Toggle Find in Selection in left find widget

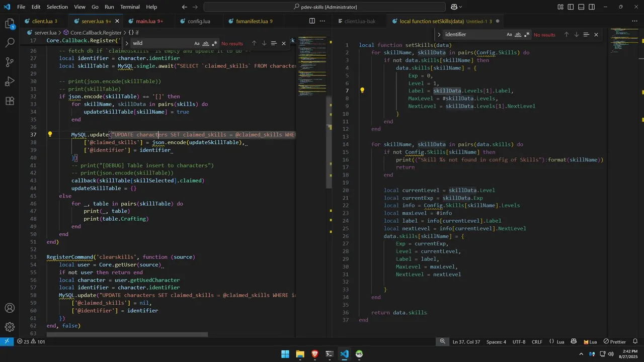point(274,43)
